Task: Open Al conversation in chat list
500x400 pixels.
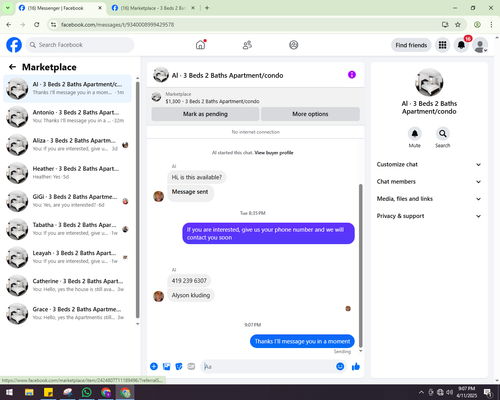Action: [67, 89]
